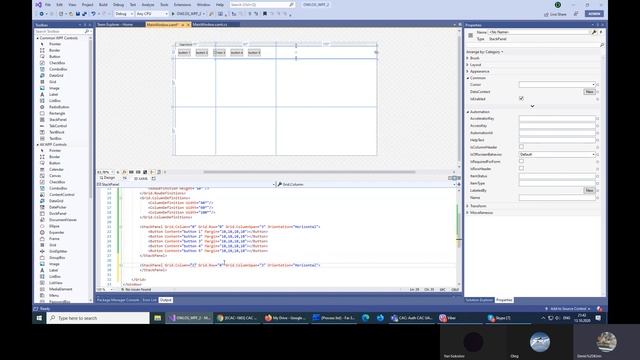Click the AcceleratorKey property field
Image resolution: width=640 pixels, height=360 pixels.
click(x=557, y=118)
